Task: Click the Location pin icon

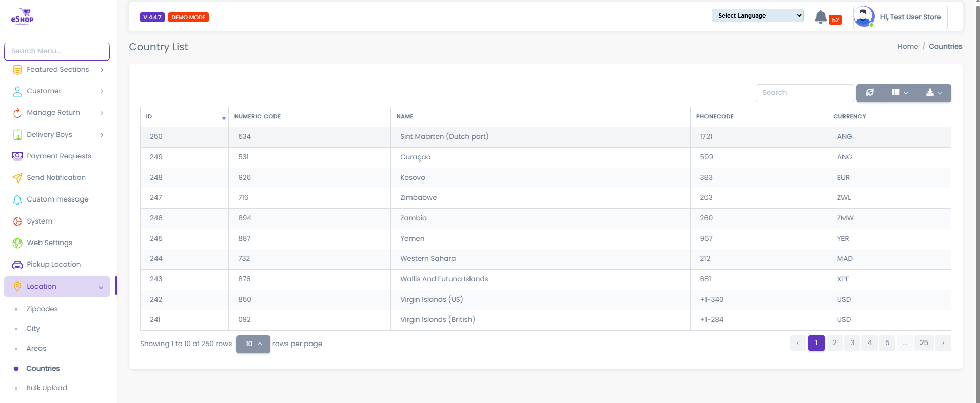Action: tap(17, 287)
